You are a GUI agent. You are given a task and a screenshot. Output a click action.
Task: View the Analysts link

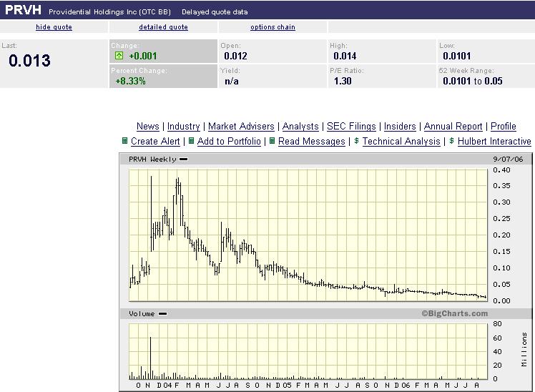click(300, 126)
